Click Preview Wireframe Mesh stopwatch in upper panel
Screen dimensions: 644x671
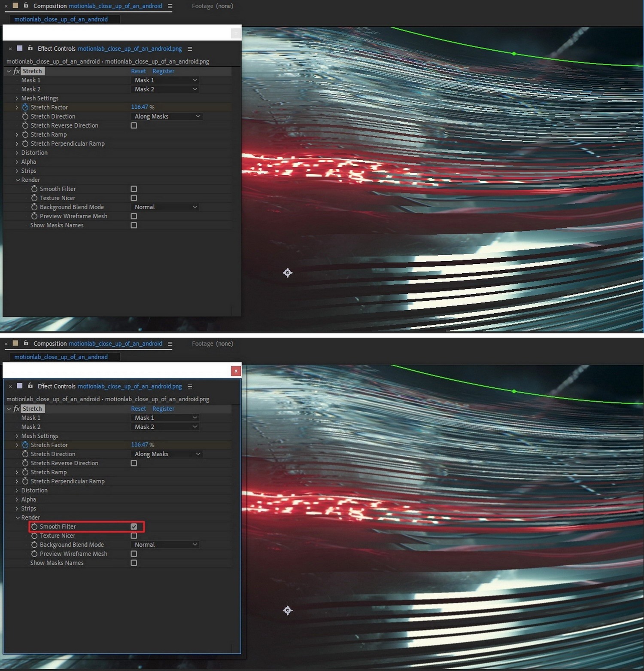click(34, 216)
